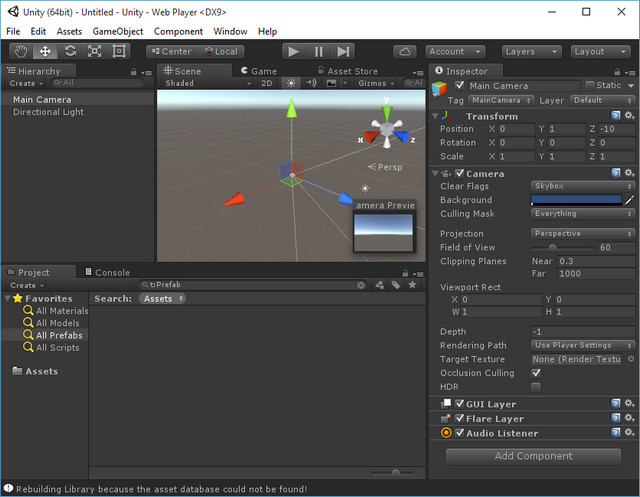Uncheck the Occlusion Culling checkbox
640x497 pixels.
pos(536,373)
